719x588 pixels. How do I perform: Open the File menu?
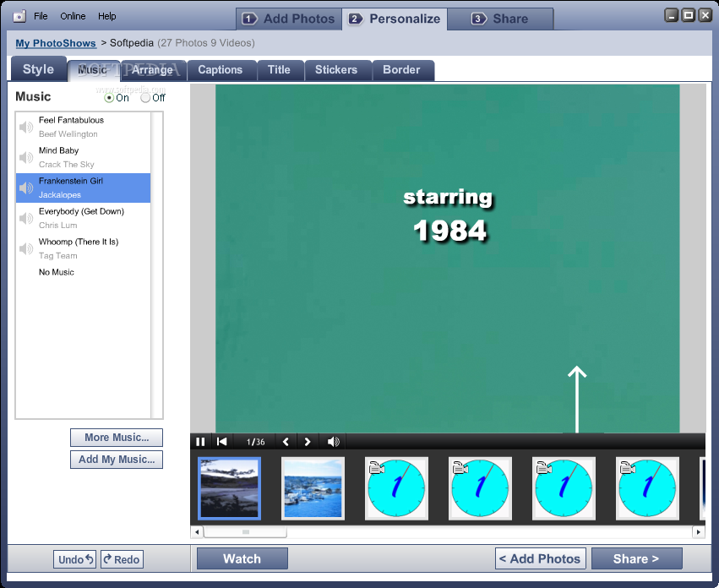pyautogui.click(x=41, y=16)
